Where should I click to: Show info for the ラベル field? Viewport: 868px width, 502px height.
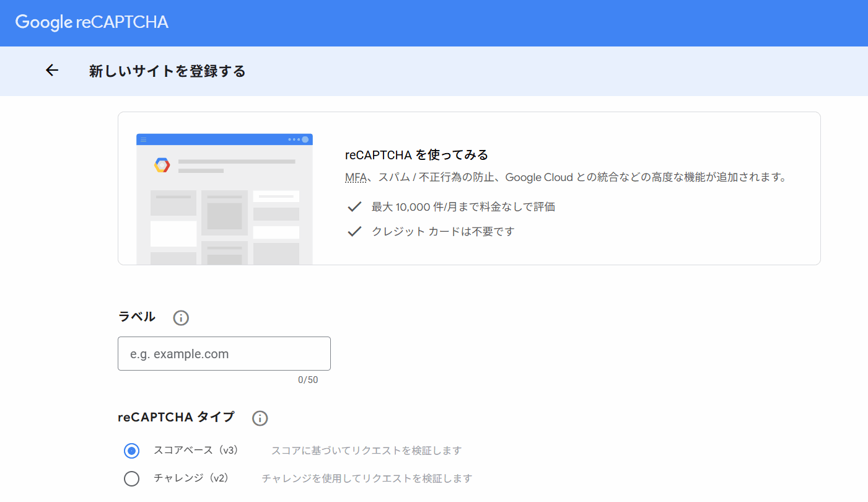coord(181,318)
